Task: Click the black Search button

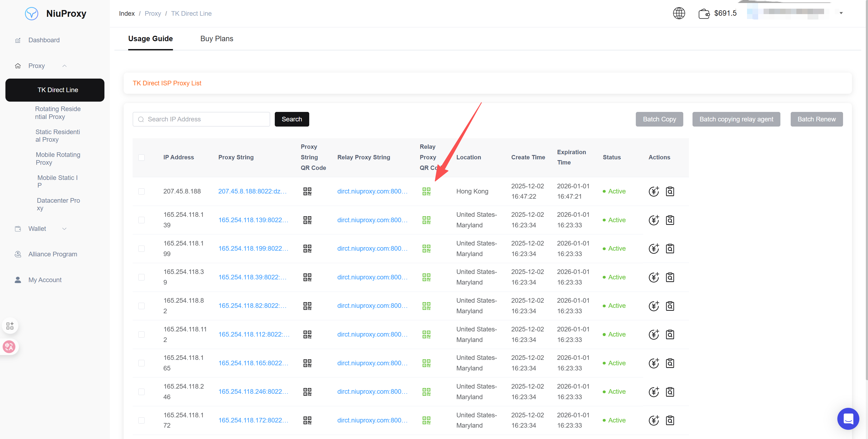Action: [292, 119]
